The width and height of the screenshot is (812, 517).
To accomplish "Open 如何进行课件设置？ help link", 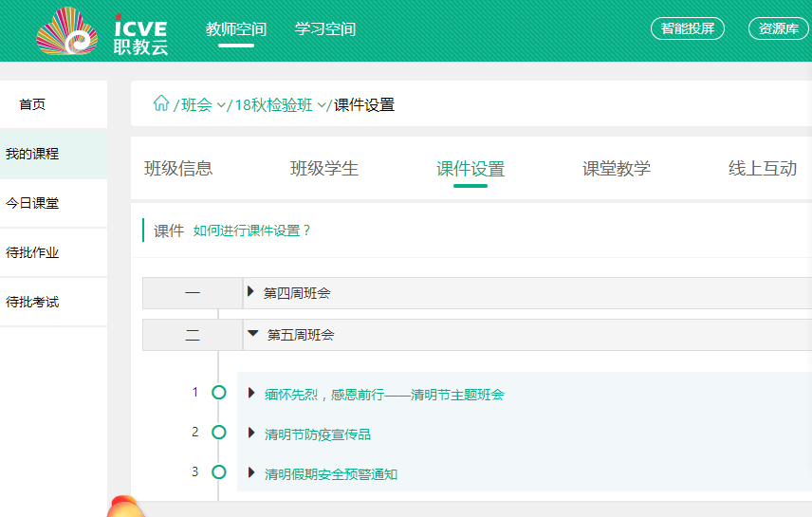I will click(x=252, y=231).
